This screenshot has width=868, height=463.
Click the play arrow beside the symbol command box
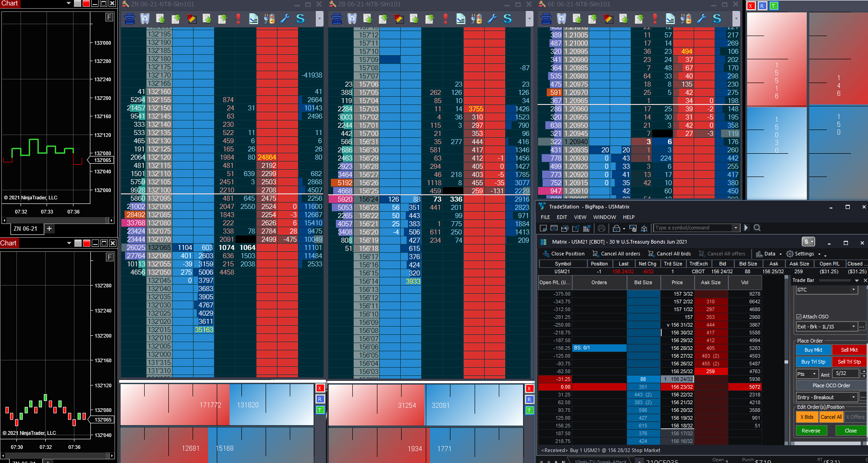746,228
